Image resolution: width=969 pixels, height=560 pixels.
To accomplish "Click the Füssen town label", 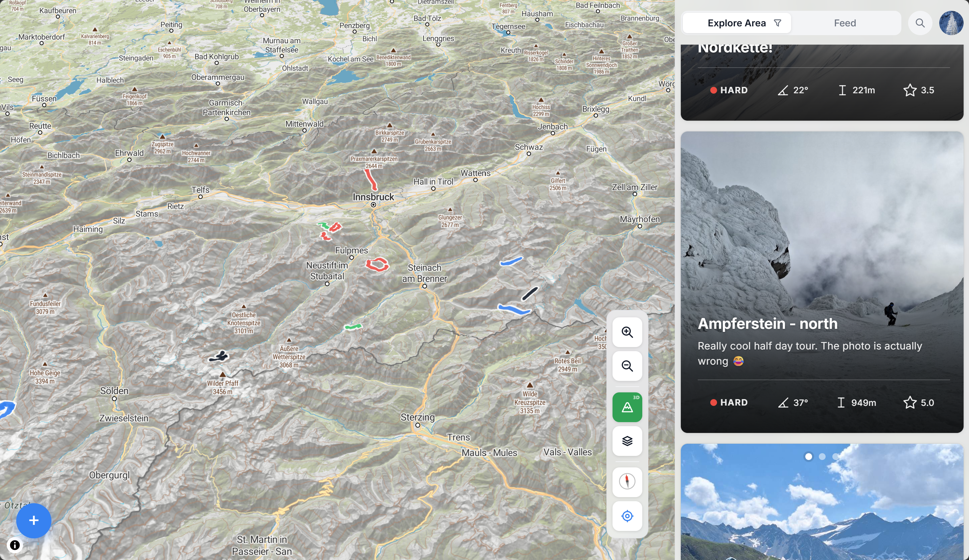I will click(x=44, y=98).
